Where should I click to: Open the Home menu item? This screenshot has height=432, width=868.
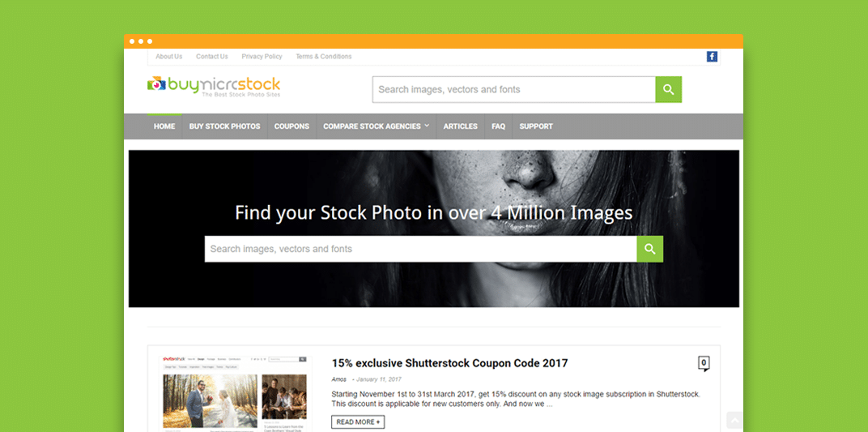click(164, 126)
